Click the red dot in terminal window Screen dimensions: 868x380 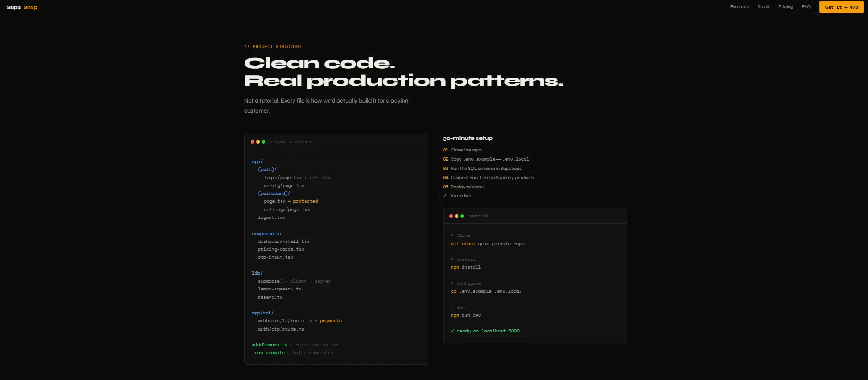tap(451, 216)
